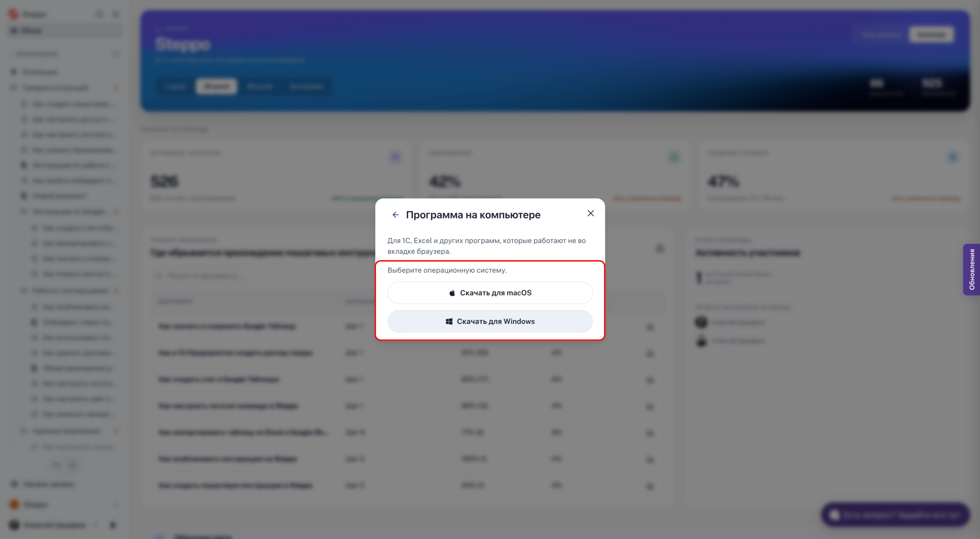Click the Steppo logo at the sidebar top
The width and height of the screenshot is (980, 539).
pos(14,15)
